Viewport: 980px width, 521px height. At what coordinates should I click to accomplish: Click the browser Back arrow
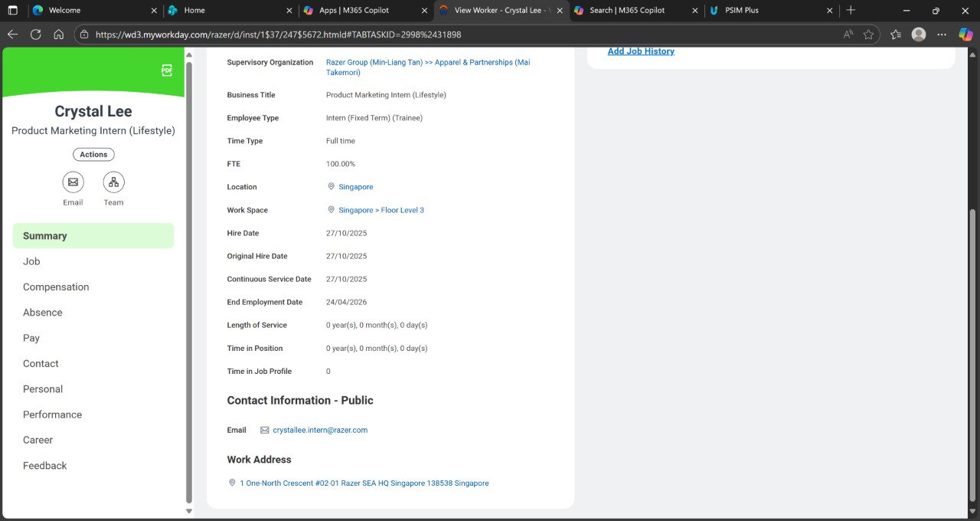tap(12, 34)
